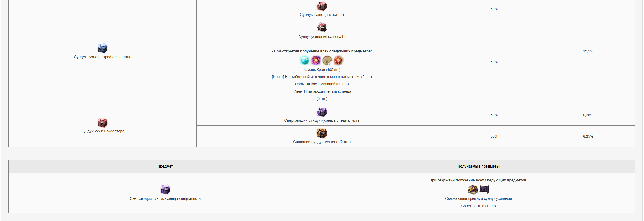Click the purple Сверкающий сундук icon in the 50% row
The image size is (644, 221).
click(322, 112)
